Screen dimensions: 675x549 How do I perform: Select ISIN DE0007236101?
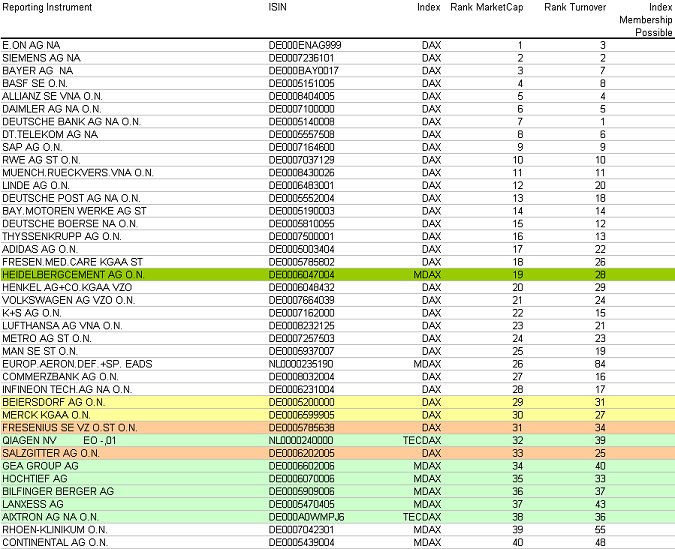point(301,58)
